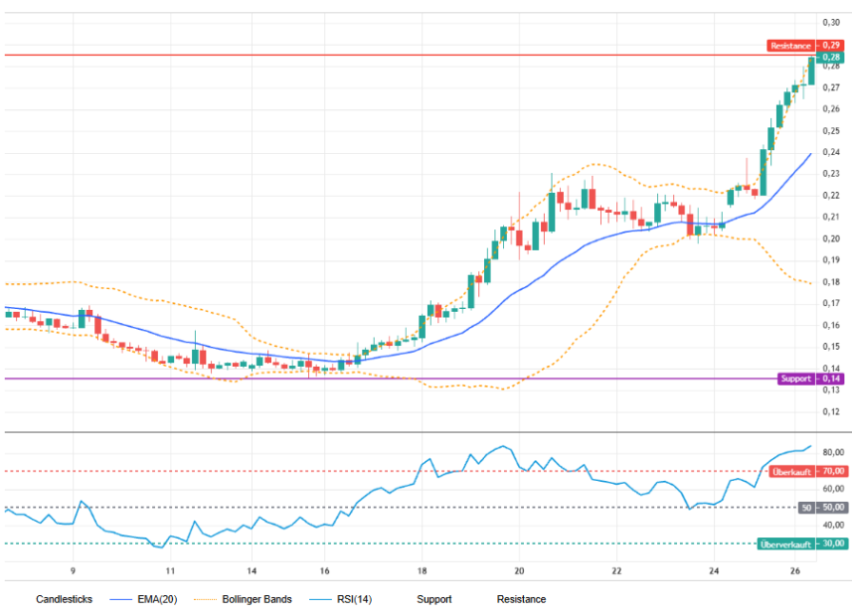Click the blue EMA(20) legend line swatch
852x616 pixels.
120,600
